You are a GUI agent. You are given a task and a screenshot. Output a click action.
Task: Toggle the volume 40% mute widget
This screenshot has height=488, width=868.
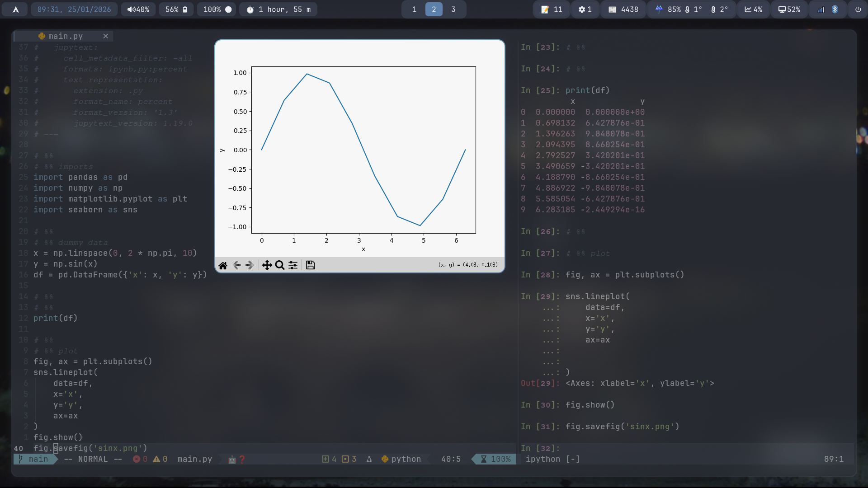tap(138, 9)
